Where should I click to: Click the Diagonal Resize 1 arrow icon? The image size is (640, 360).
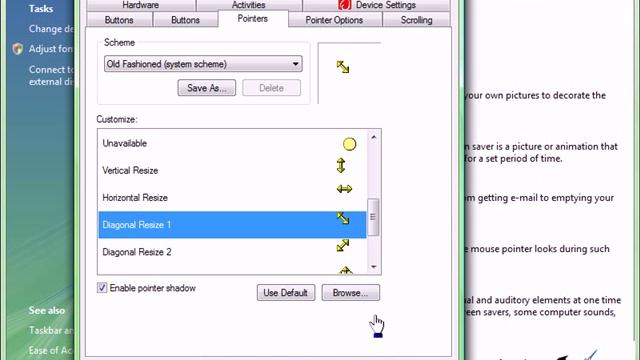[343, 218]
